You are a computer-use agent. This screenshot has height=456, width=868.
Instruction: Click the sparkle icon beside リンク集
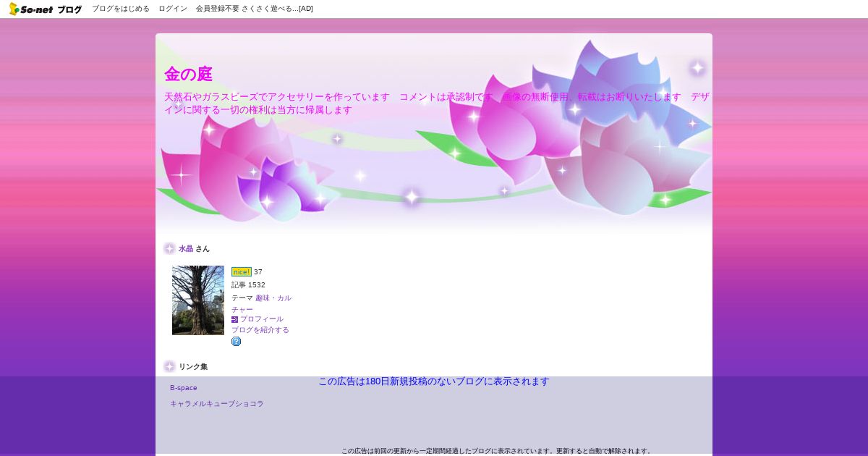169,366
